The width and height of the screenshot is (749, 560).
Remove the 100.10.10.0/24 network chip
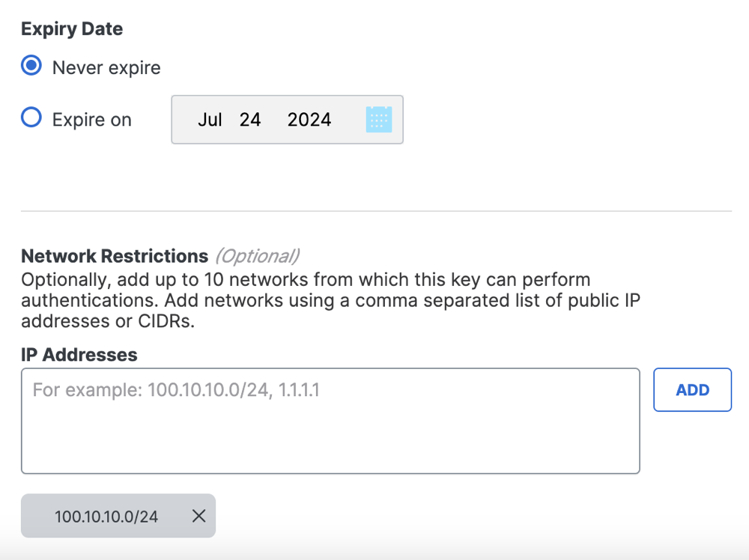[198, 516]
